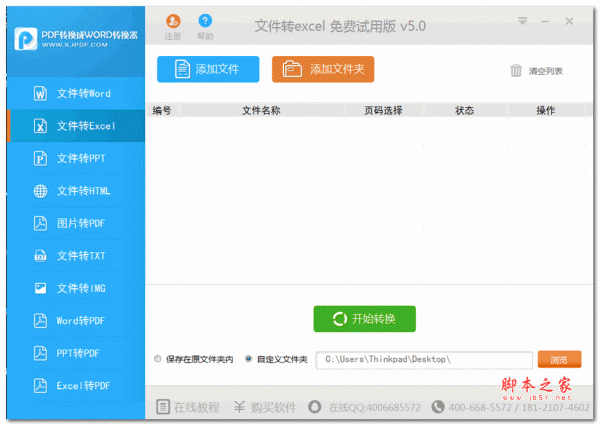Open the 在线教程 online tutorial link
The image size is (600, 426).
tap(188, 407)
